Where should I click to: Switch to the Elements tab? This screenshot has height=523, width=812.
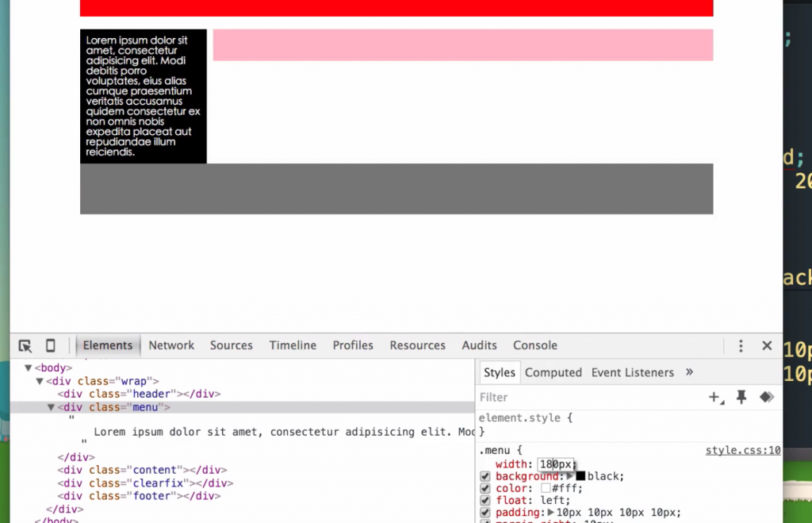(108, 346)
